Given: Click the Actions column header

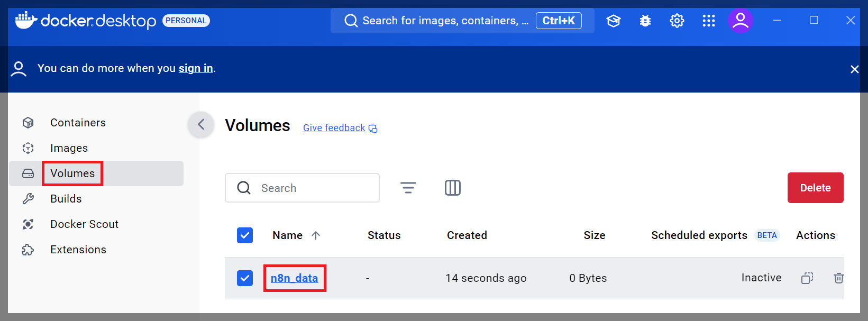Looking at the screenshot, I should coord(816,235).
